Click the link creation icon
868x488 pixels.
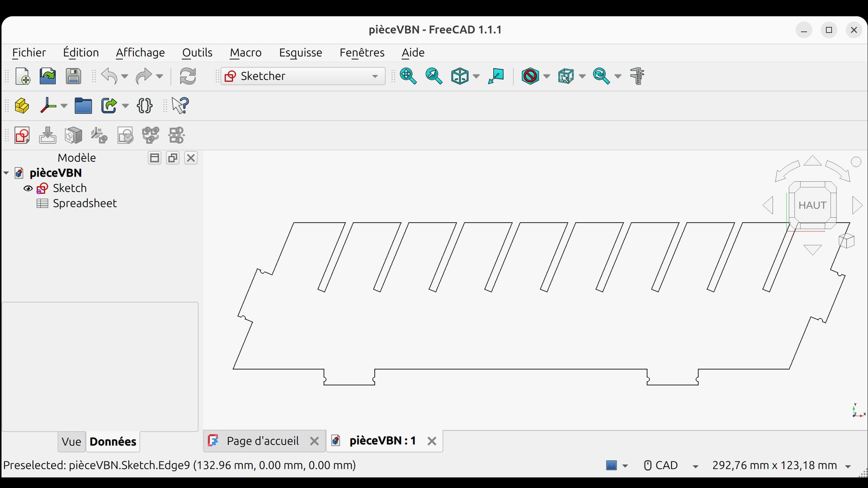coord(109,106)
